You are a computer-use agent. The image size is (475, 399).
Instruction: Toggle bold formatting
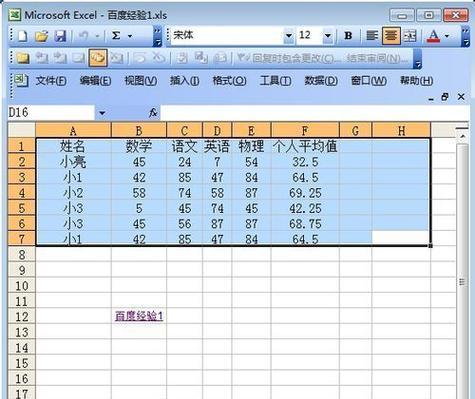[x=348, y=35]
